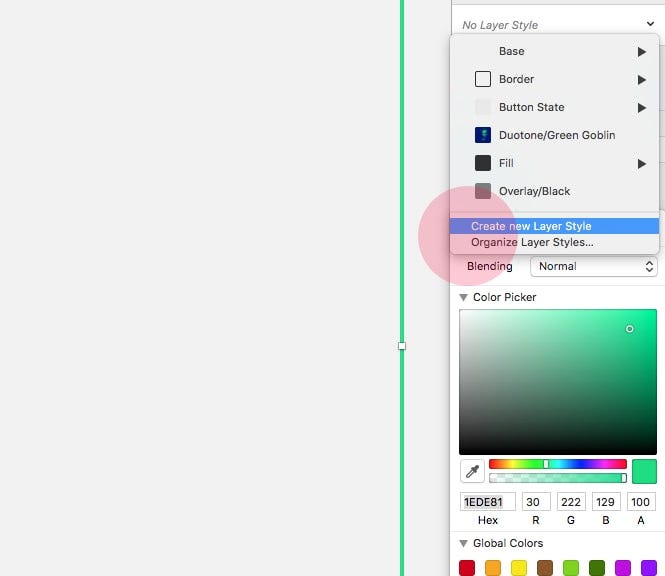This screenshot has height=576, width=665.
Task: Click the R value field showing 30
Action: [x=536, y=502]
